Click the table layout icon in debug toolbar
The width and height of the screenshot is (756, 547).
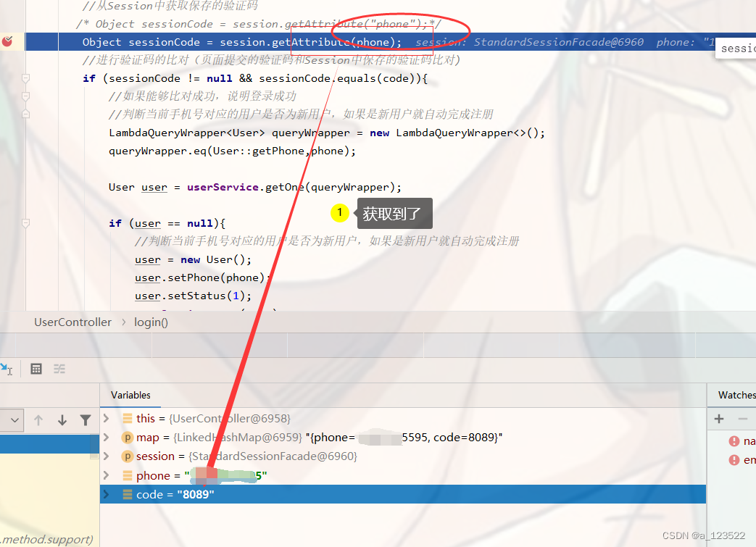click(x=36, y=368)
